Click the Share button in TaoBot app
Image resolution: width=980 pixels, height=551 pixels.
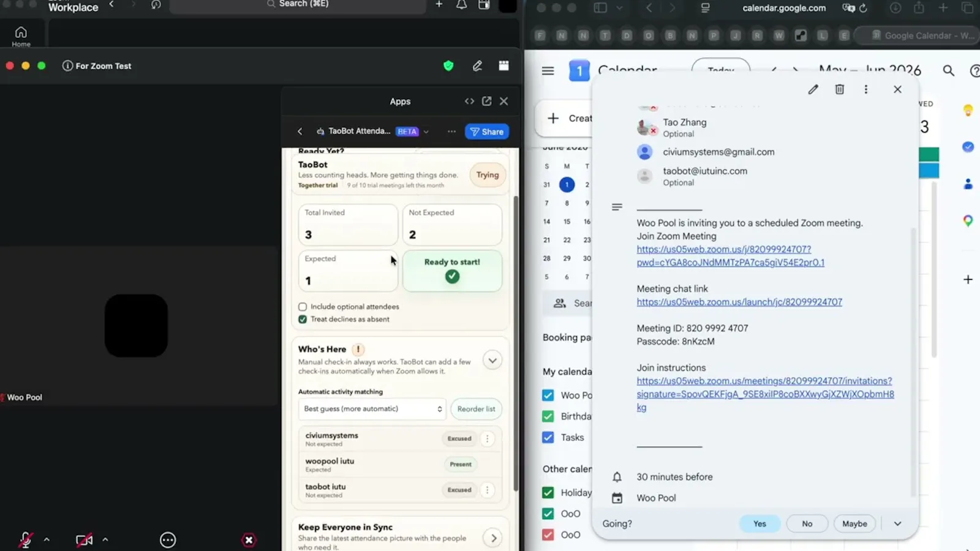[x=487, y=132]
